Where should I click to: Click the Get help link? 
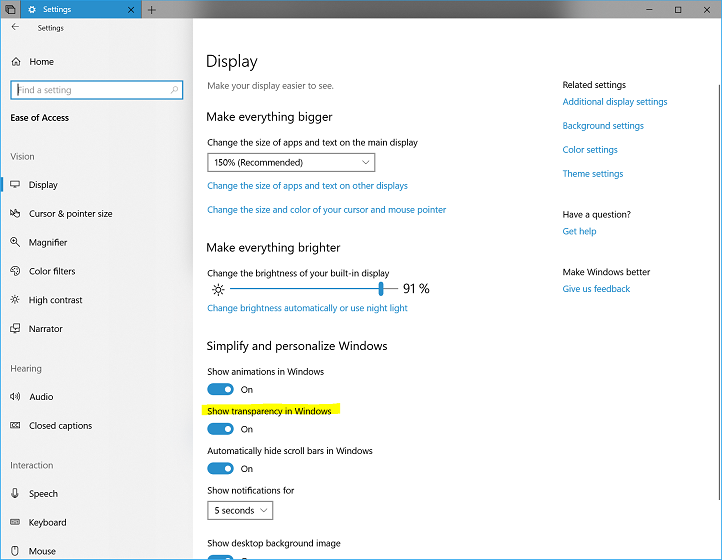coord(579,231)
